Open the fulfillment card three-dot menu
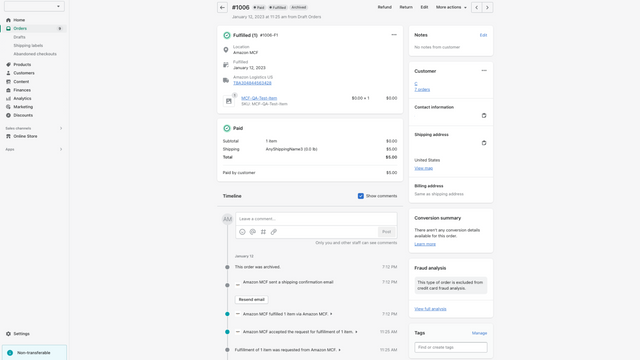Screen dimensions: 640x360 tap(394, 35)
